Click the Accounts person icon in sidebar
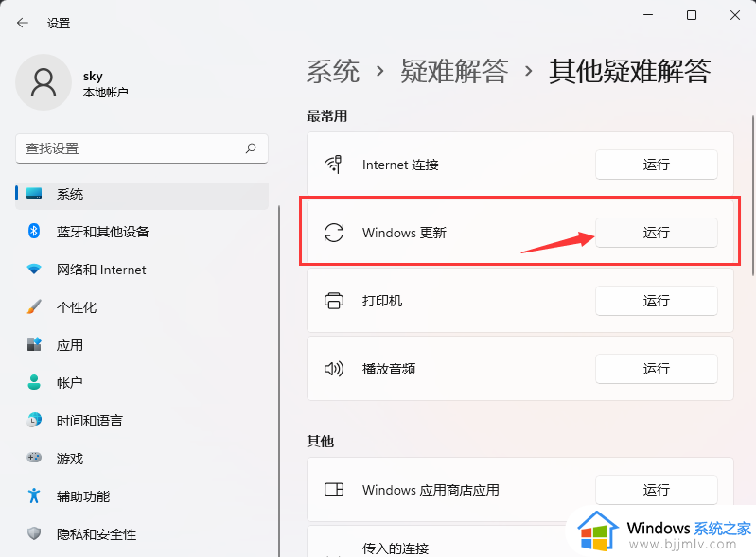The image size is (756, 557). (x=34, y=382)
